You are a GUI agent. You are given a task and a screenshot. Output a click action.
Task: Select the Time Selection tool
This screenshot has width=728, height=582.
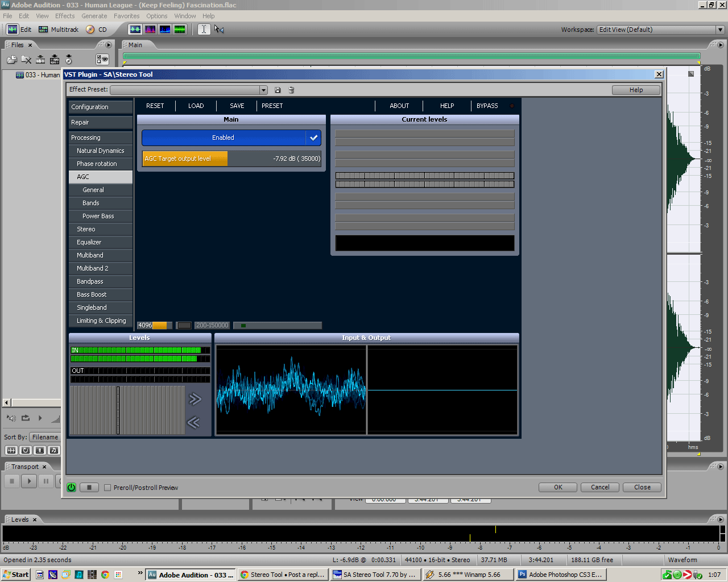[204, 29]
